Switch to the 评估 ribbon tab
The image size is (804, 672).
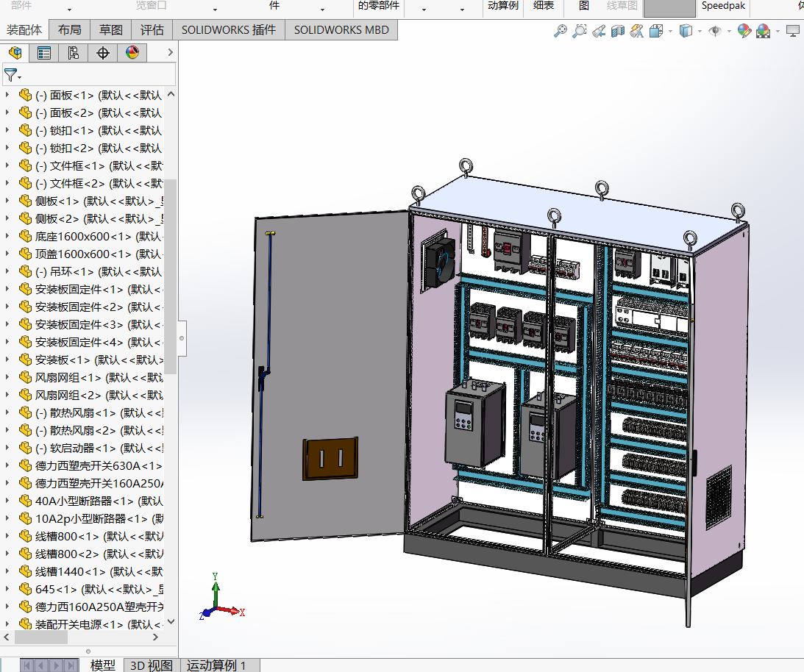pos(152,30)
